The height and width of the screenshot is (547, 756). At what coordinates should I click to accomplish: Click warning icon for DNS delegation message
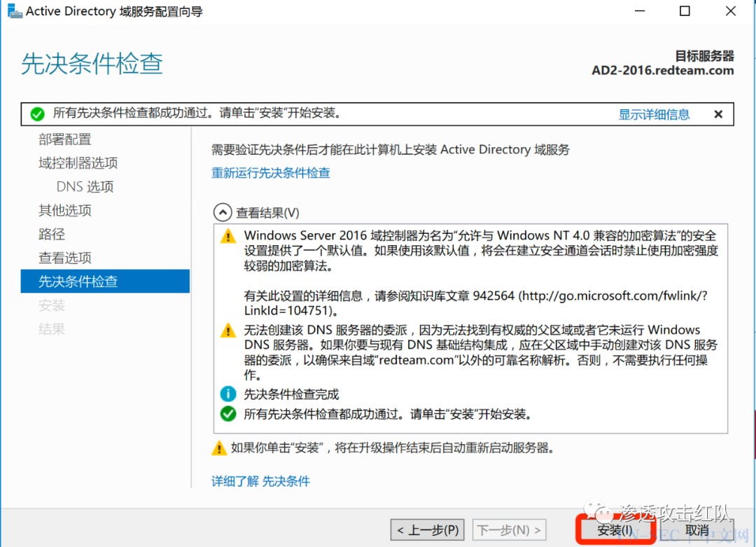[228, 331]
